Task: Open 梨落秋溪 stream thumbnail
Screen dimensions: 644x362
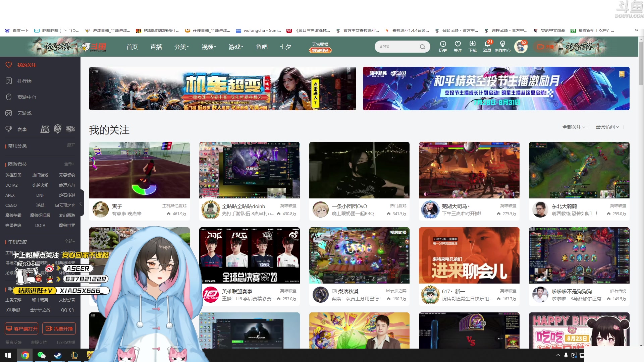Action: (359, 255)
